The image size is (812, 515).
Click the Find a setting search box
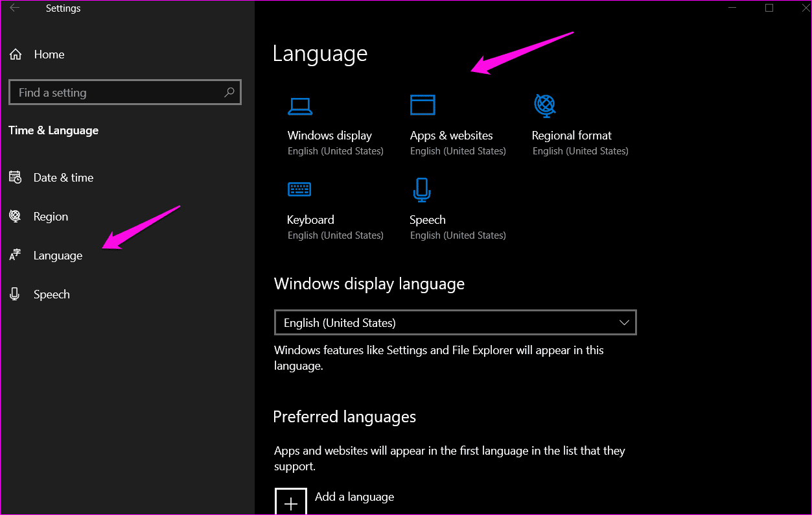[x=125, y=93]
